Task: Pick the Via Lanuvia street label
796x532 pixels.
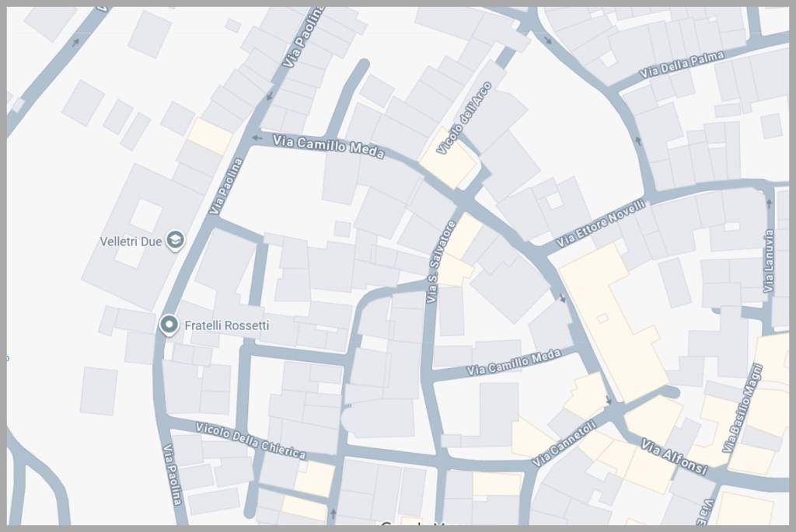Action: pyautogui.click(x=768, y=261)
